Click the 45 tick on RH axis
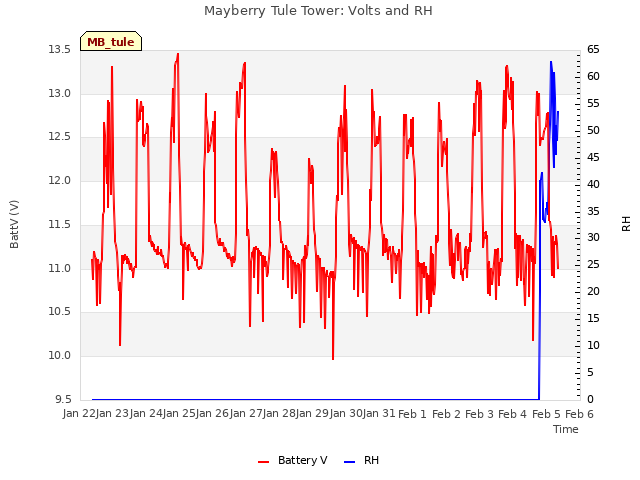The image size is (640, 480). point(593,158)
